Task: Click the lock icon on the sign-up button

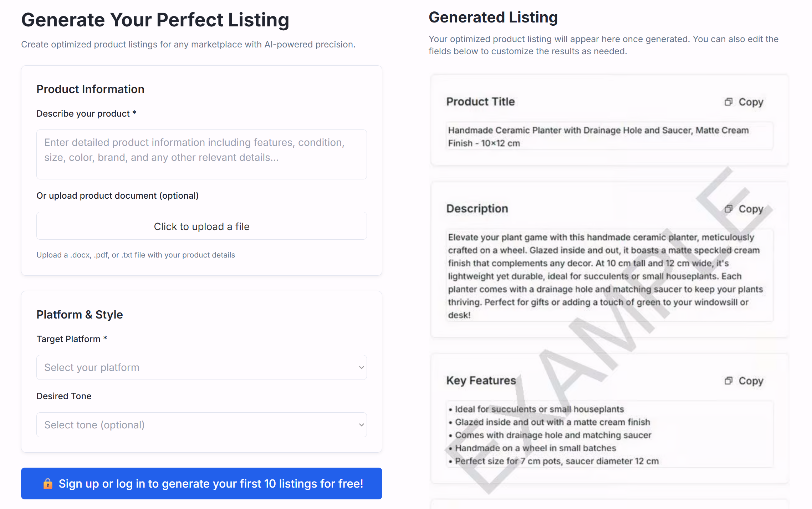Action: [x=48, y=484]
